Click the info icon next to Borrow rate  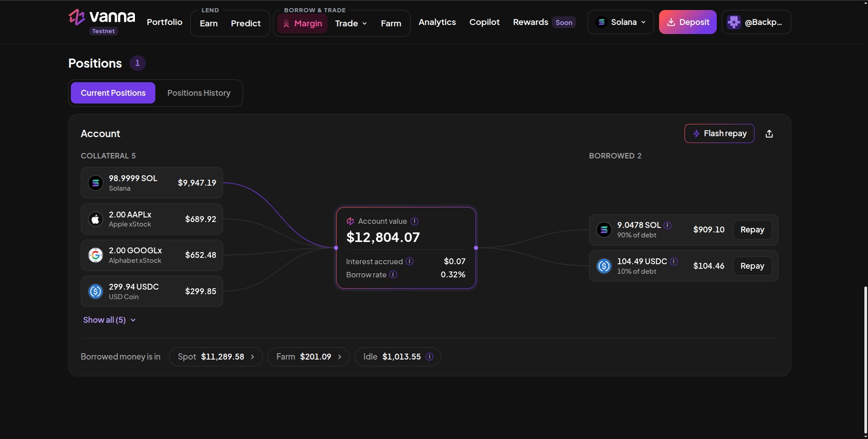tap(393, 275)
